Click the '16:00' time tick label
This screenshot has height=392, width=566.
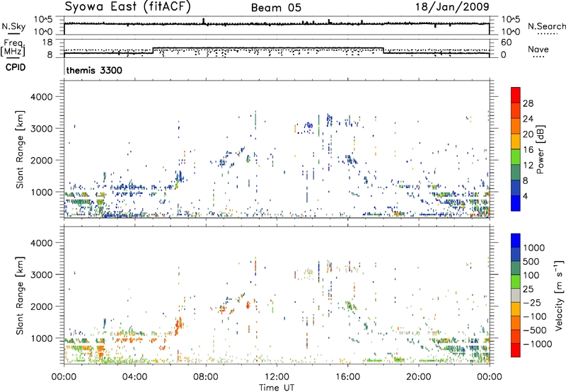(348, 377)
